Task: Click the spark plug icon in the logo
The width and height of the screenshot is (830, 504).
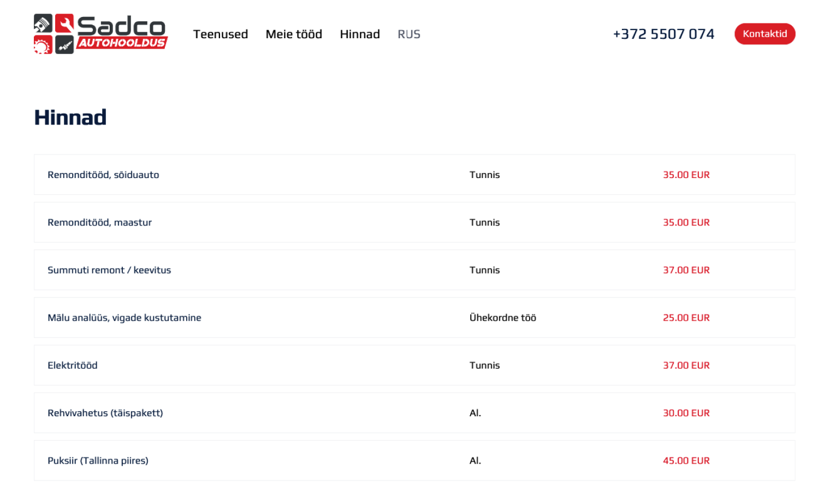Action: coord(64,45)
